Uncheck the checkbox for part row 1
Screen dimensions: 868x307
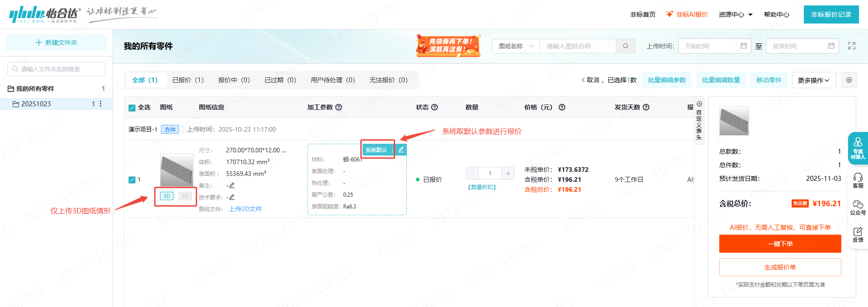132,180
